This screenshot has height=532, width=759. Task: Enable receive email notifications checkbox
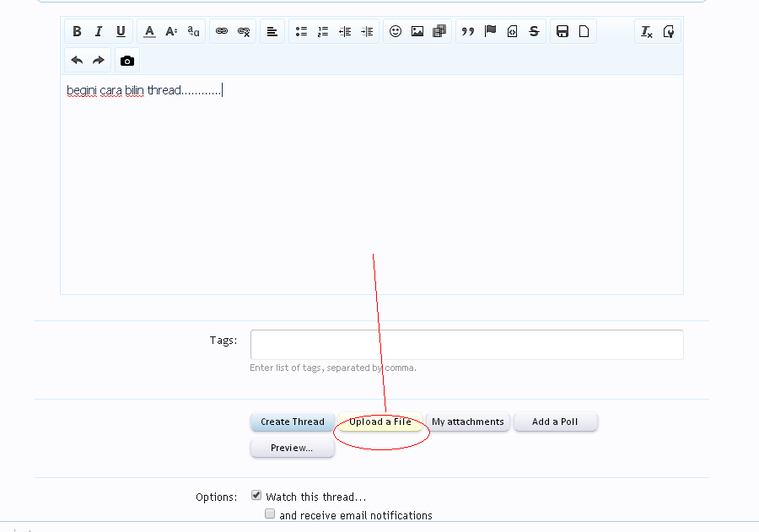[270, 513]
